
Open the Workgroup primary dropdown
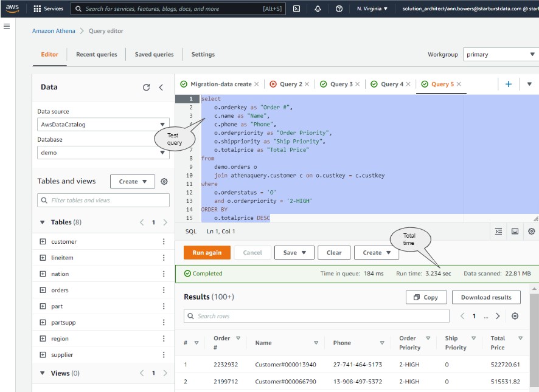501,54
